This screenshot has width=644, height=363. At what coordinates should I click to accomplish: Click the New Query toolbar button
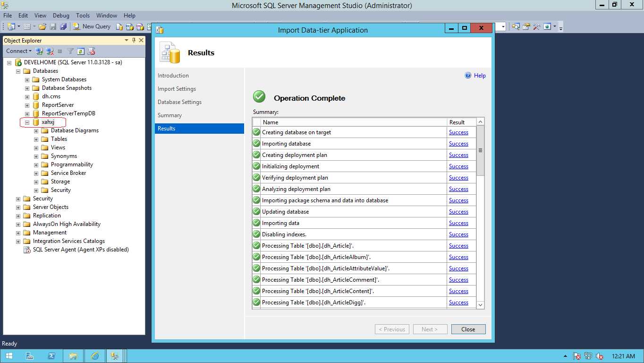(x=93, y=26)
